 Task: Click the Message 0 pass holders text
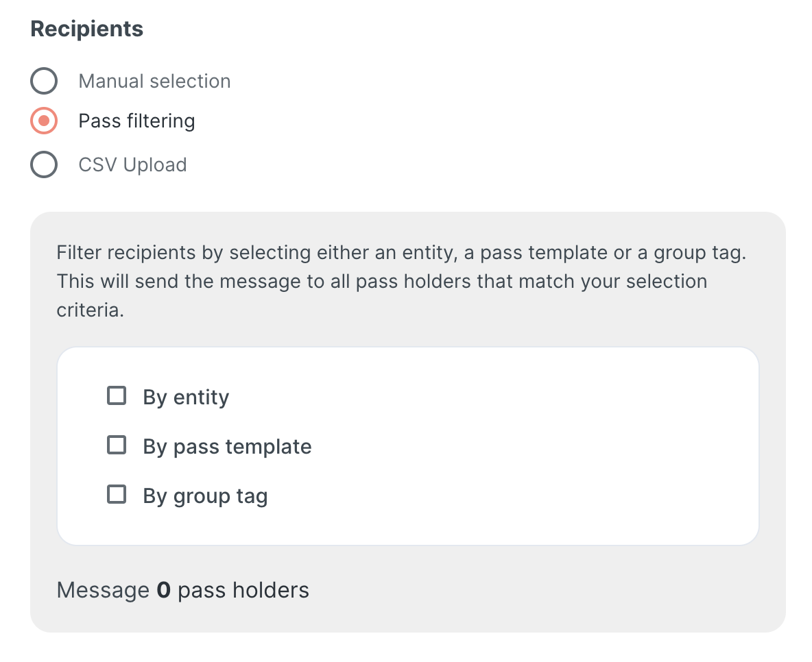pyautogui.click(x=182, y=590)
